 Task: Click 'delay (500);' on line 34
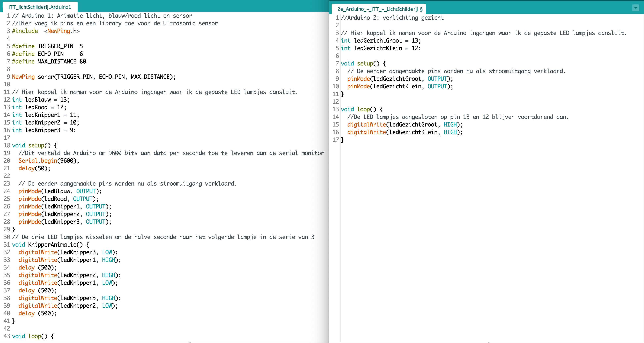point(38,267)
